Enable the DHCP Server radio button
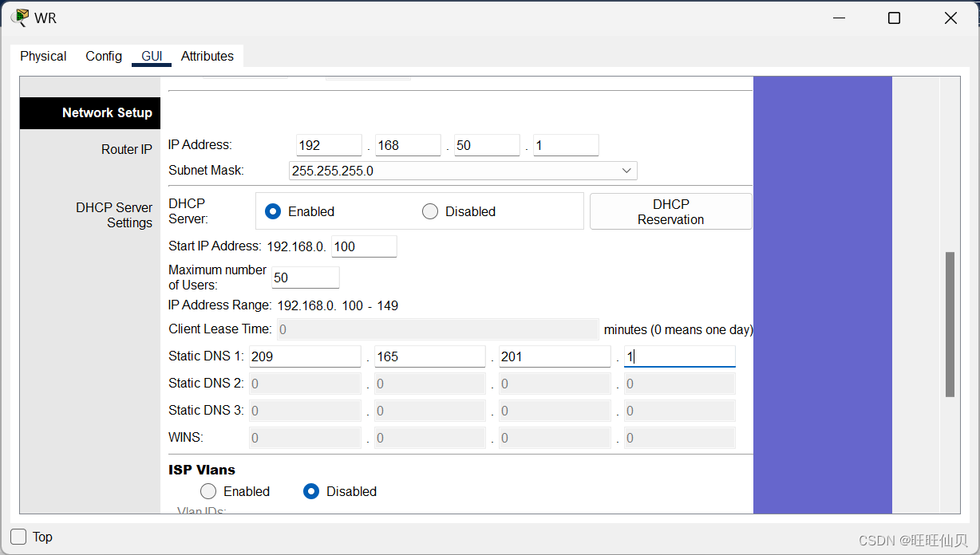This screenshot has height=555, width=980. coord(273,211)
